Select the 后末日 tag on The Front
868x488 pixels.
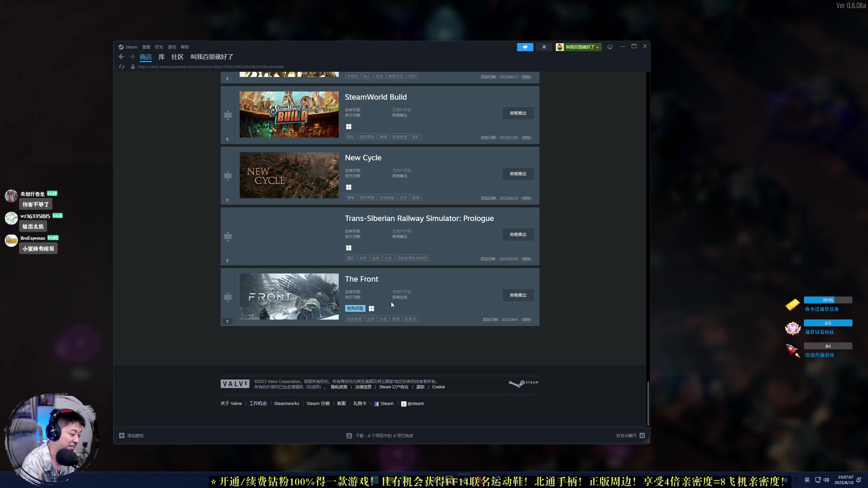tap(410, 319)
